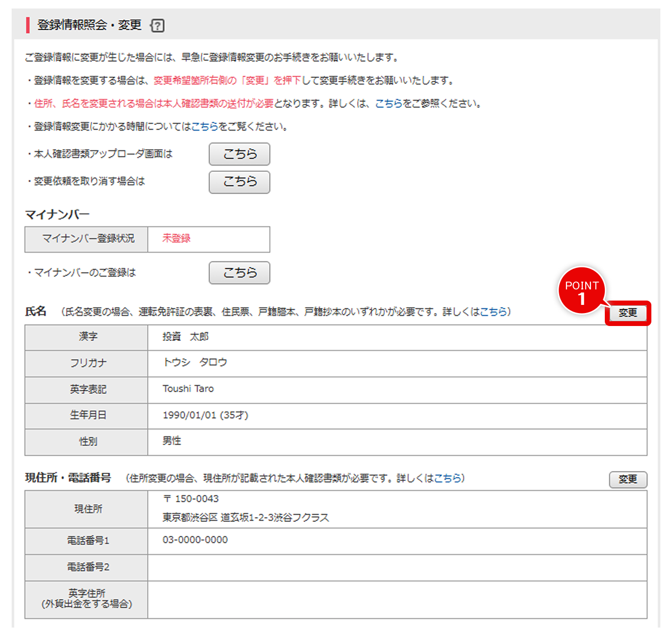Click the 電話番号1 field showing 03-0000-0000
Screen dimensions: 672x628
pos(194,540)
